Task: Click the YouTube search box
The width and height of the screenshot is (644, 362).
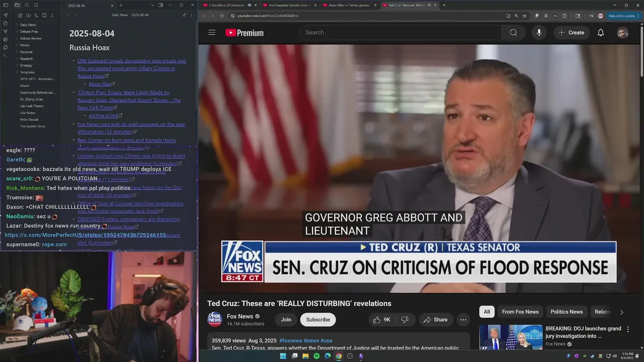Action: click(400, 32)
